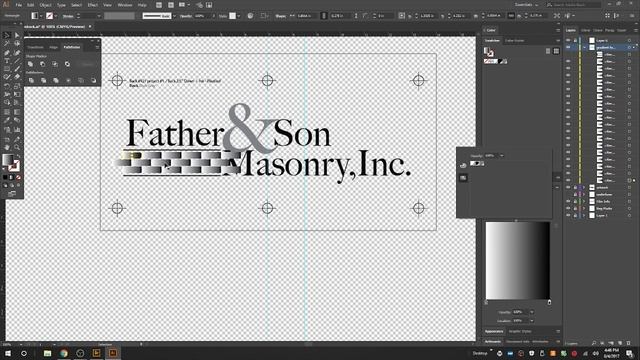Select the Gradient tool in toolbox

tap(17, 112)
